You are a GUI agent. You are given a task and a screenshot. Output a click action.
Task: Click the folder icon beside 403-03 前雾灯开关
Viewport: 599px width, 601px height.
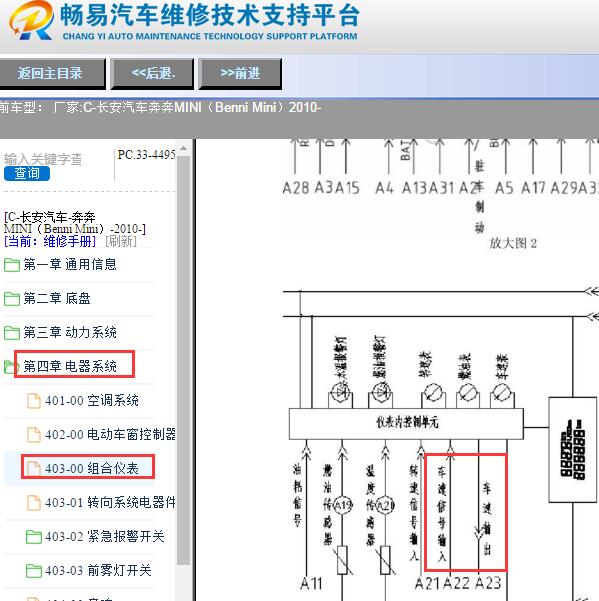tap(34, 571)
